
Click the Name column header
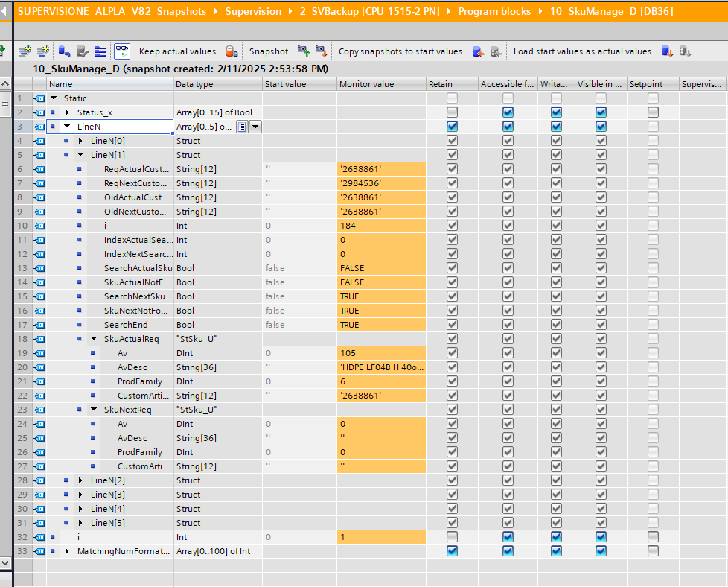(109, 84)
